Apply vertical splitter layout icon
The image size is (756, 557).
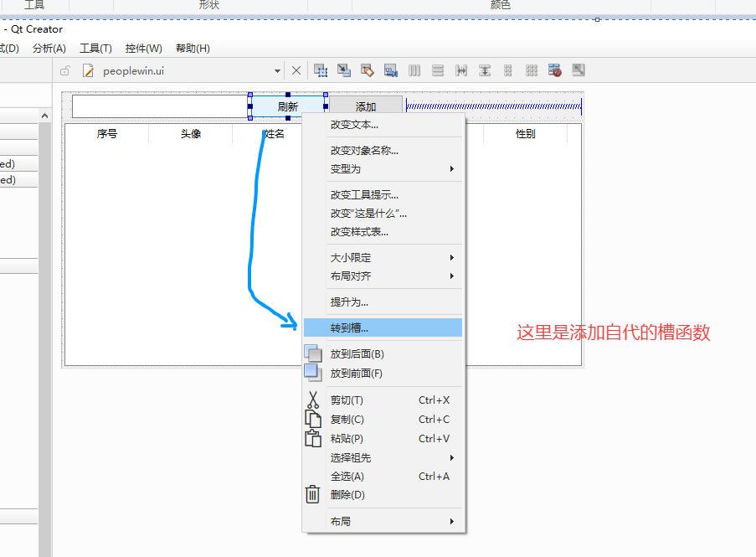tap(485, 70)
